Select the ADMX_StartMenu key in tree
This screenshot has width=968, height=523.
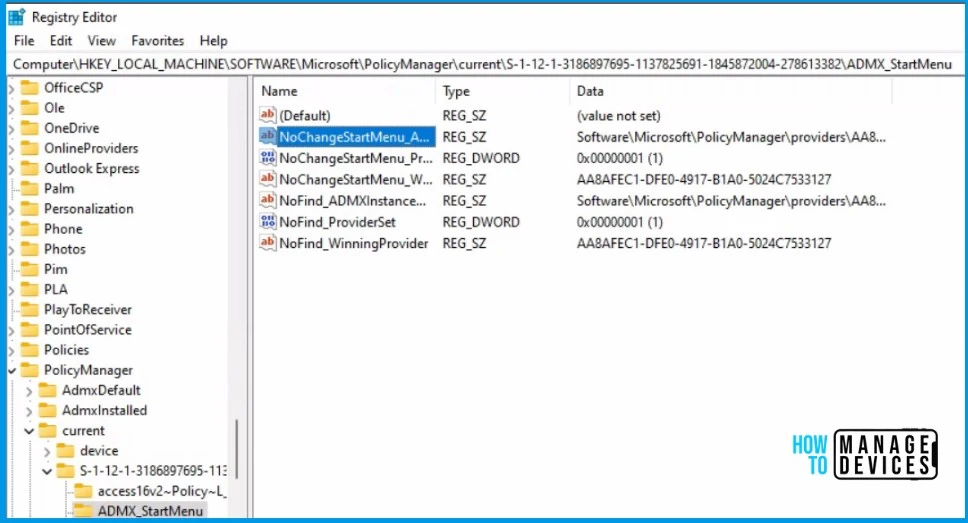click(x=150, y=511)
